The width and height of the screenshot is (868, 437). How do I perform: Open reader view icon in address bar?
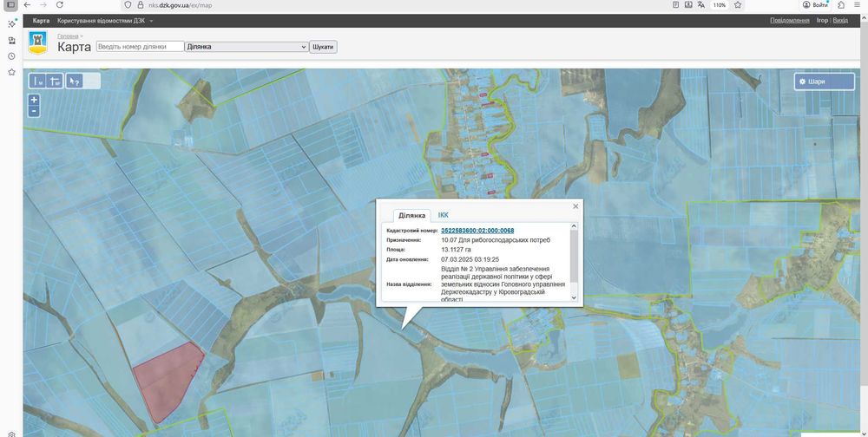pyautogui.click(x=676, y=4)
